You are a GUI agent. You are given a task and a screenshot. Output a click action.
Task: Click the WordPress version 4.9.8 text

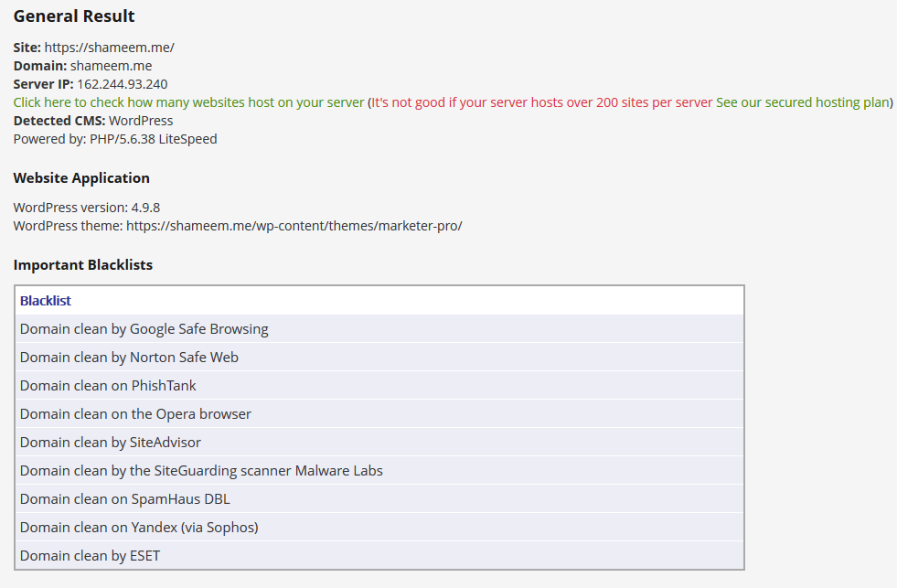87,208
